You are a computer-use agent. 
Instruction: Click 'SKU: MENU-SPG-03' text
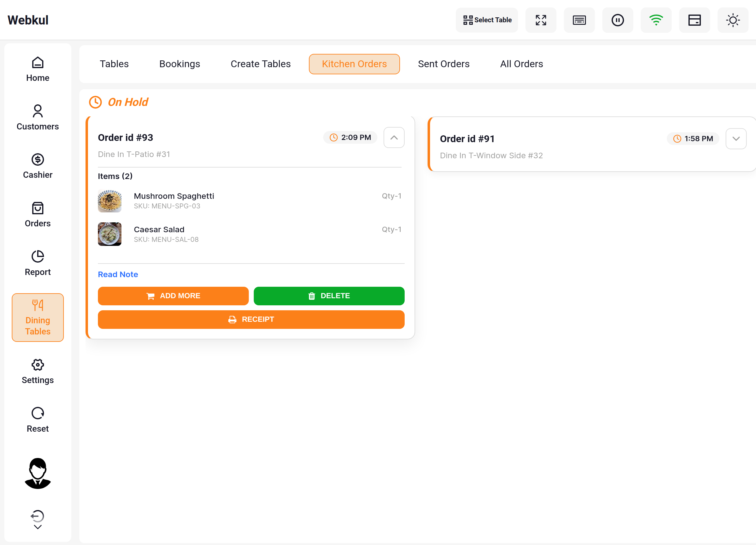click(167, 206)
